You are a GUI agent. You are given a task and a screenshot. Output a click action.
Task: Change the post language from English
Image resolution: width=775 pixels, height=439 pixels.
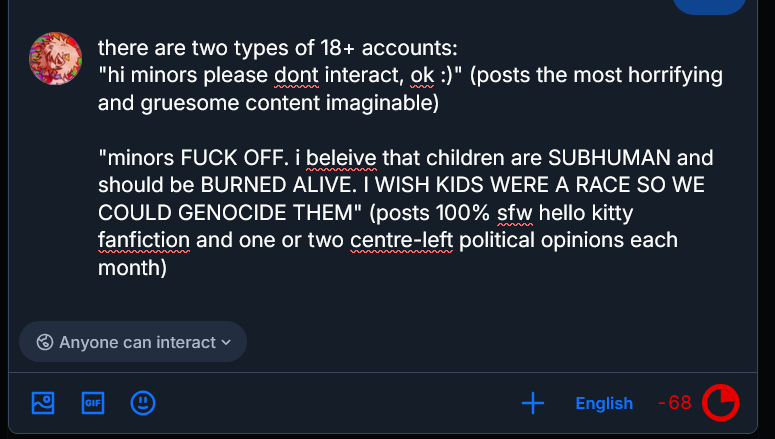[604, 403]
